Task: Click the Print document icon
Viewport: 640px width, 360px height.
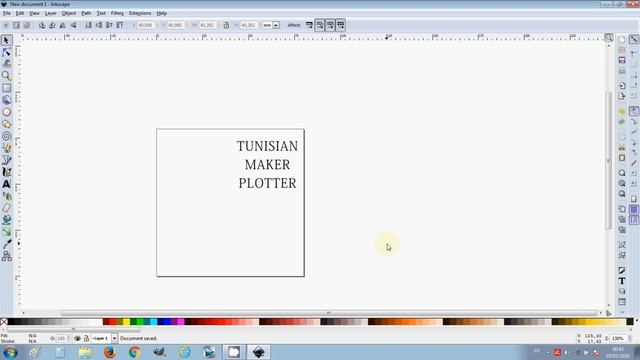Action: pyautogui.click(x=622, y=71)
